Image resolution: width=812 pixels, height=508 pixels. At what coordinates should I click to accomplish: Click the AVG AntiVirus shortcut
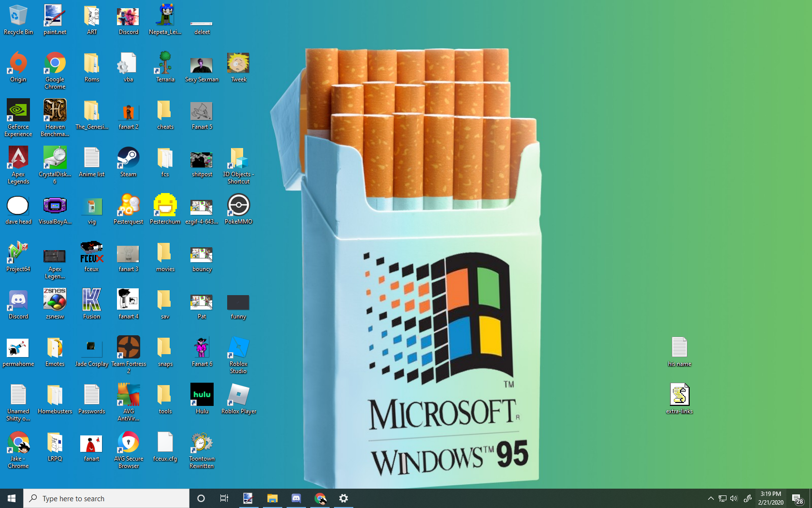coord(129,403)
